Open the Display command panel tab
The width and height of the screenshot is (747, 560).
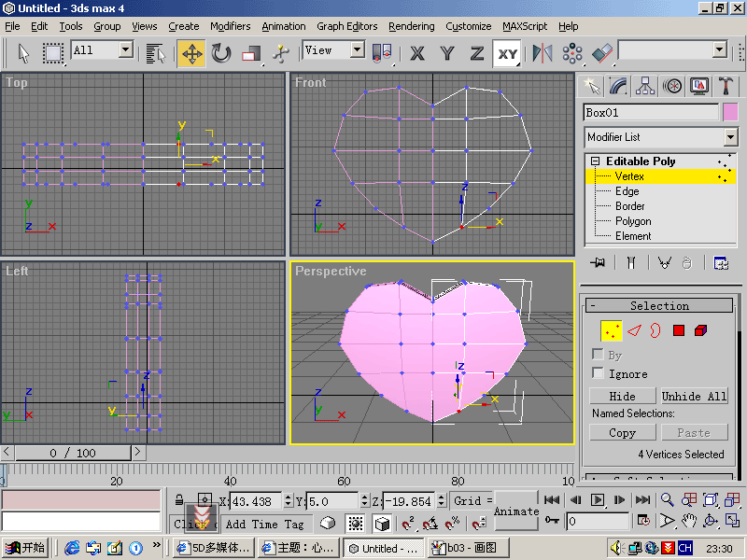(x=698, y=86)
